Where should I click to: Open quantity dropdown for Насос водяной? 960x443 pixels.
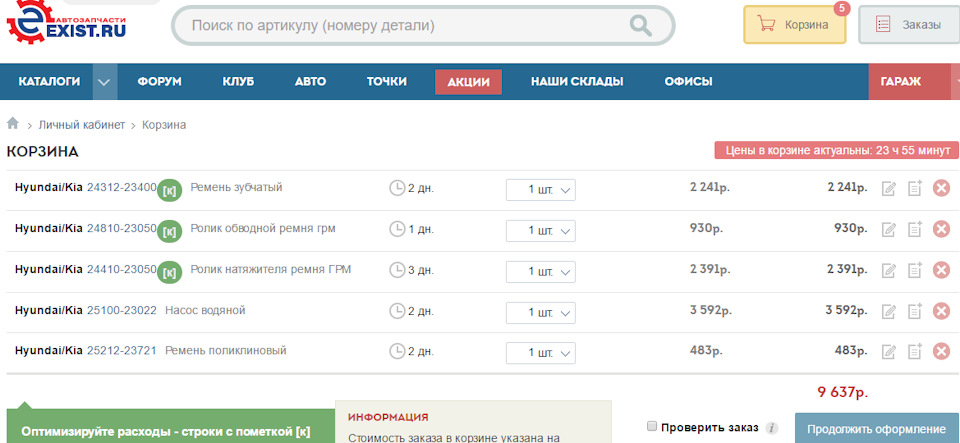click(541, 312)
